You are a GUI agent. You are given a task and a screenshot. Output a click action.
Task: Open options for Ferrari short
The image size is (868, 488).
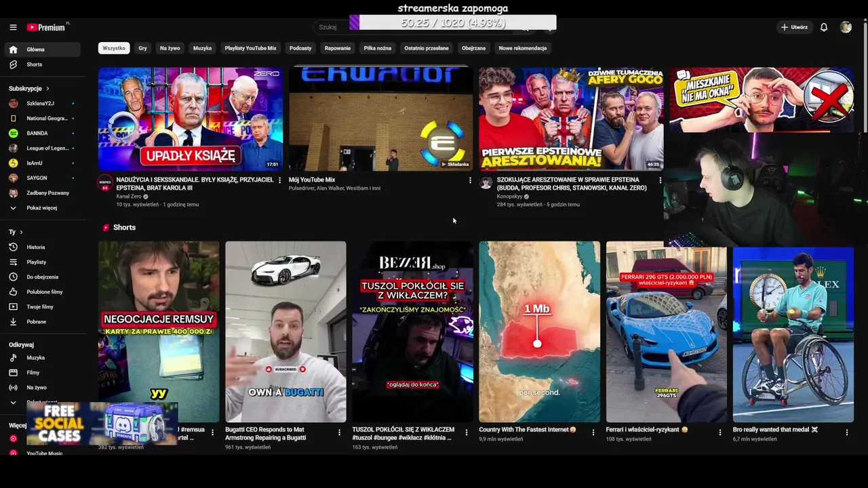click(x=719, y=432)
